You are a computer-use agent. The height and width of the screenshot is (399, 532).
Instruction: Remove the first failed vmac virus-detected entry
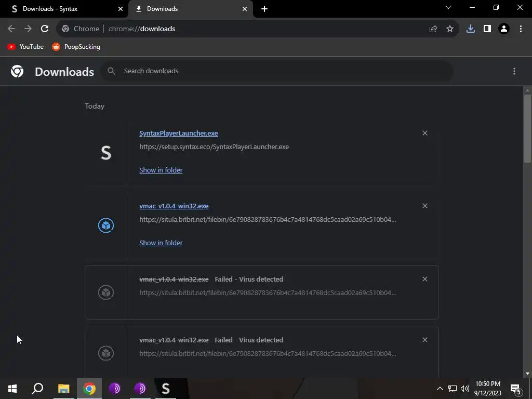(425, 279)
